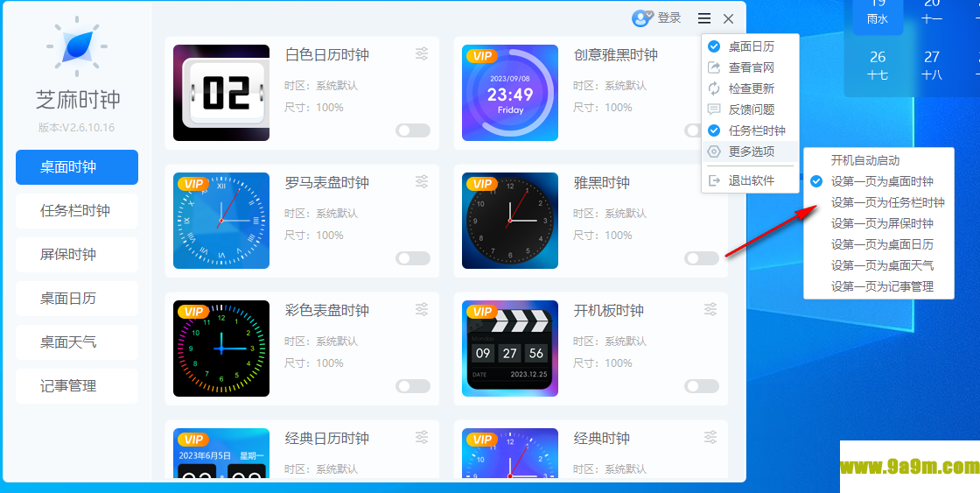Click date 26 十七 in desktop calendar
Viewport: 980px width, 493px height.
(878, 65)
